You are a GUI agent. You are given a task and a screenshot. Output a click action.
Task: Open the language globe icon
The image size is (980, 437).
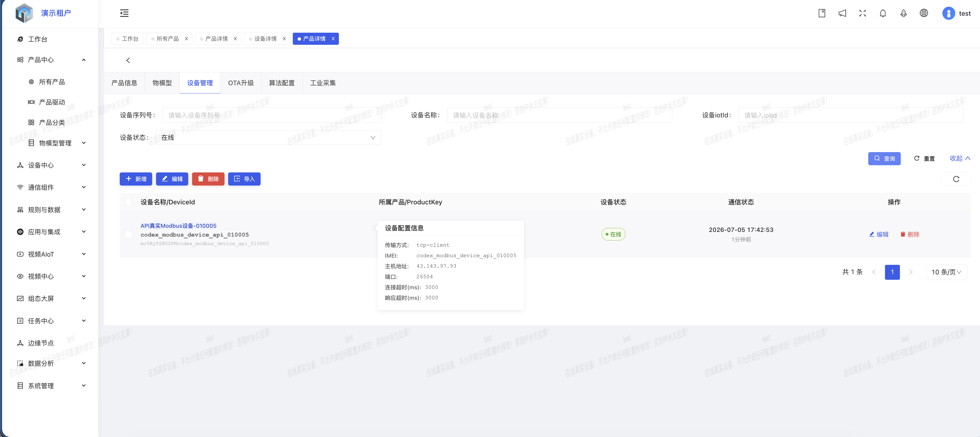click(x=924, y=13)
